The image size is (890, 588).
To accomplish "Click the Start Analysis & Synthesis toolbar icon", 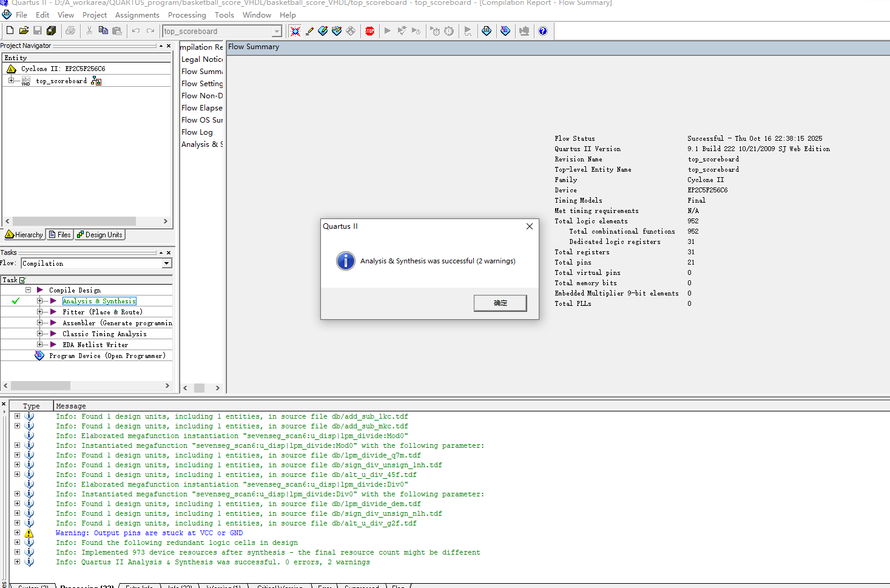I will pos(402,31).
